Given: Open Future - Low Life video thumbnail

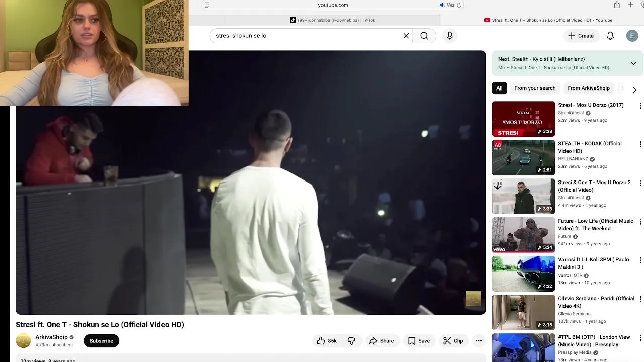Looking at the screenshot, I should 523,235.
